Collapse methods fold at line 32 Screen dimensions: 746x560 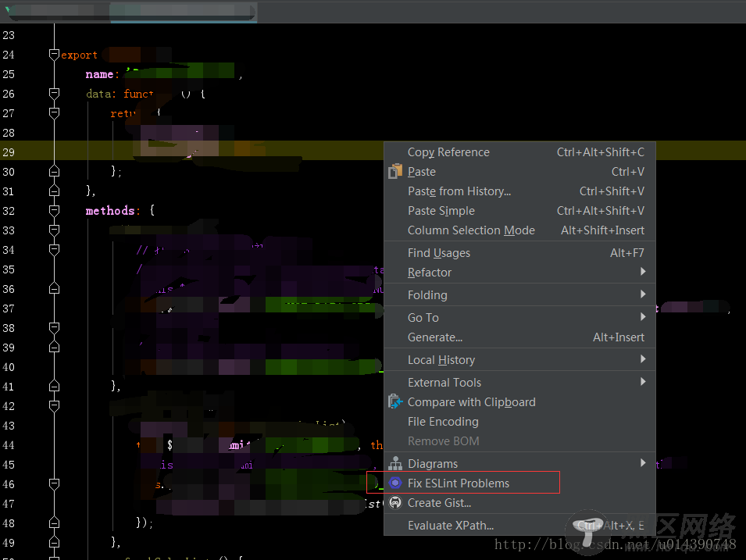[x=54, y=211]
